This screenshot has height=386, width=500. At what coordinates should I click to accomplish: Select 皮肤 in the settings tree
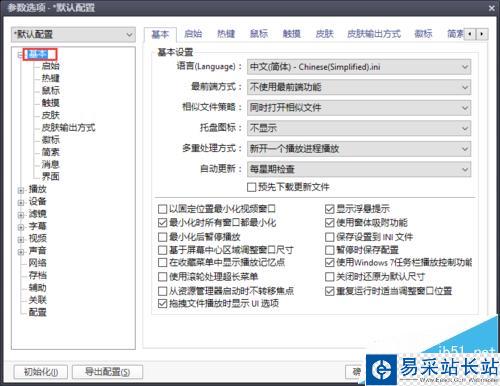pyautogui.click(x=50, y=115)
